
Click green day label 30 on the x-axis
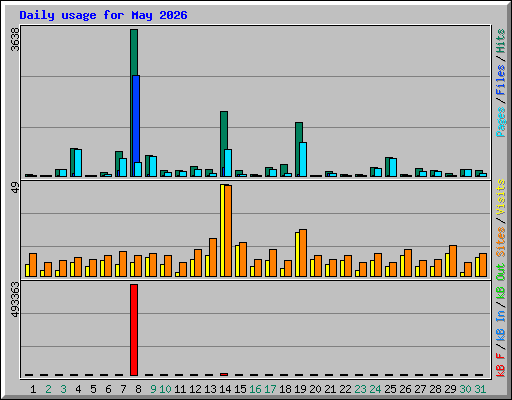(465, 389)
